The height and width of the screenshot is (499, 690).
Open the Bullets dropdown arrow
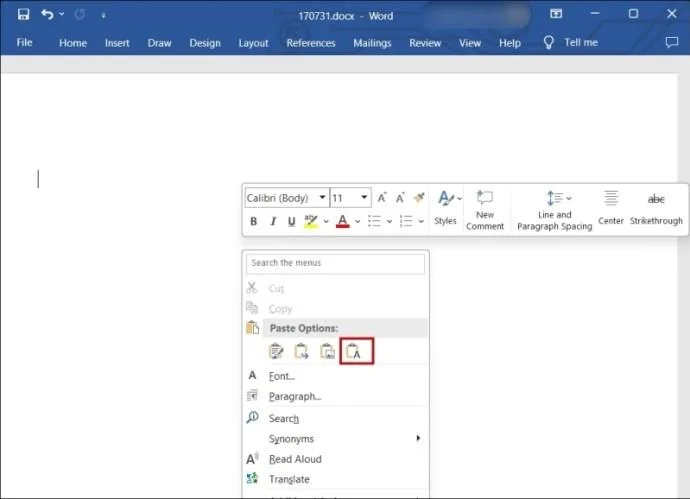click(389, 221)
